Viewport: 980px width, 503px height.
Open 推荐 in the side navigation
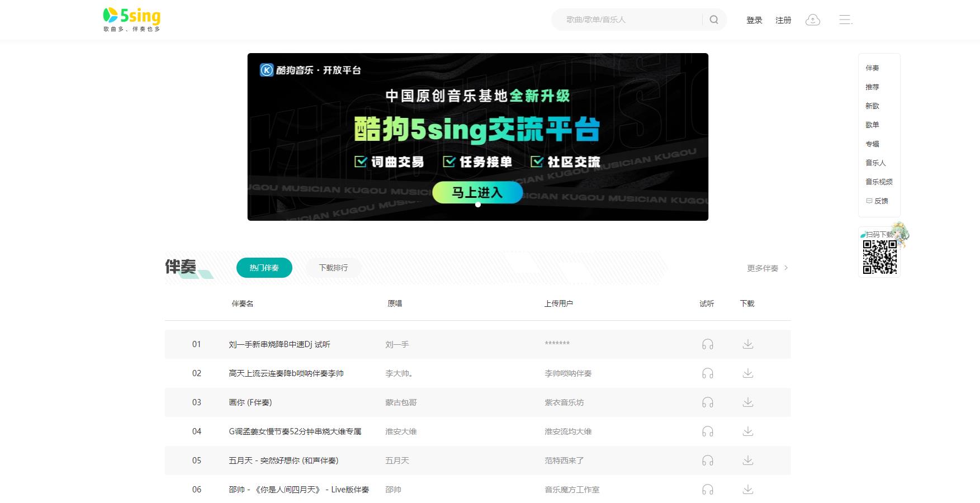coord(872,87)
